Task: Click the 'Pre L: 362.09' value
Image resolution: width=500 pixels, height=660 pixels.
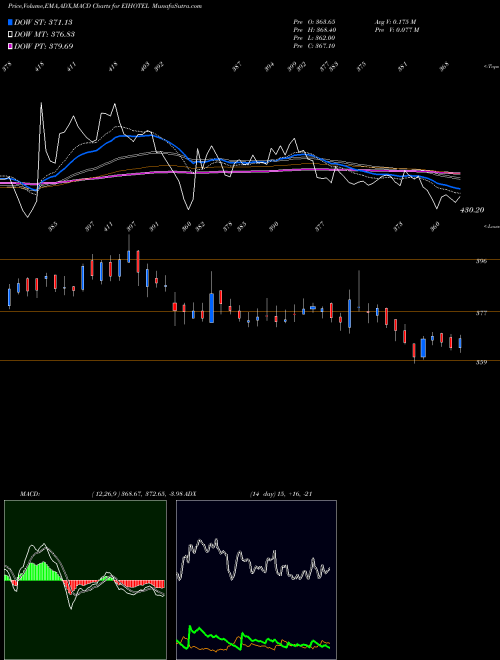Action: pyautogui.click(x=314, y=38)
